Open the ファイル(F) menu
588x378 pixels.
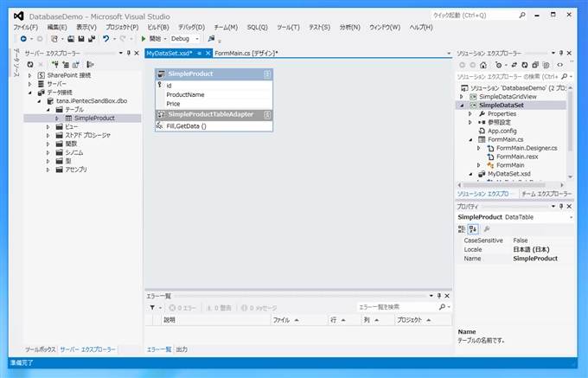pyautogui.click(x=25, y=28)
